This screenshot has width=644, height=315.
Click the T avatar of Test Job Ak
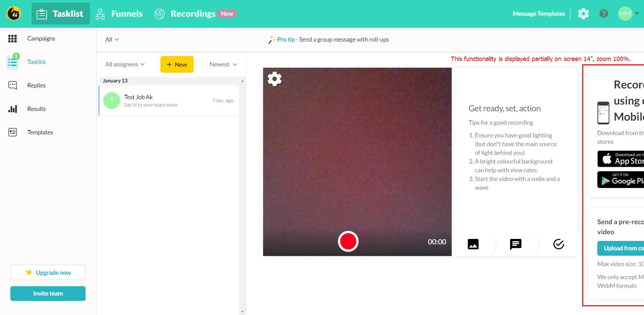point(112,101)
